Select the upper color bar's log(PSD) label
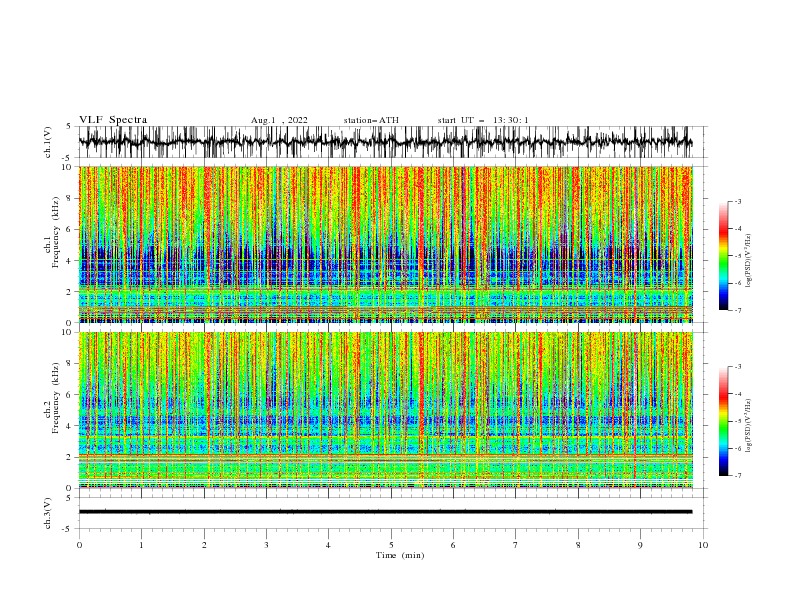Viewport: 792px width, 612px height. [748, 261]
